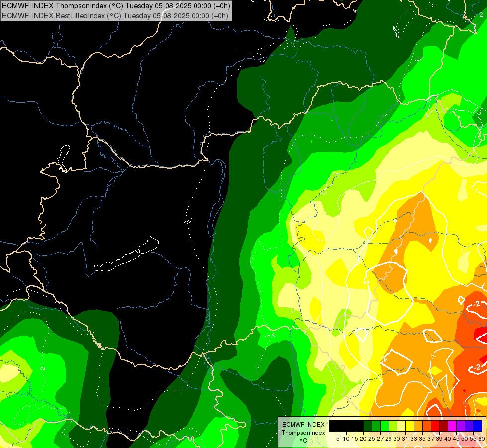Select the red 37–39 legend swatch
The width and height of the screenshot is (487, 448).
point(435,426)
